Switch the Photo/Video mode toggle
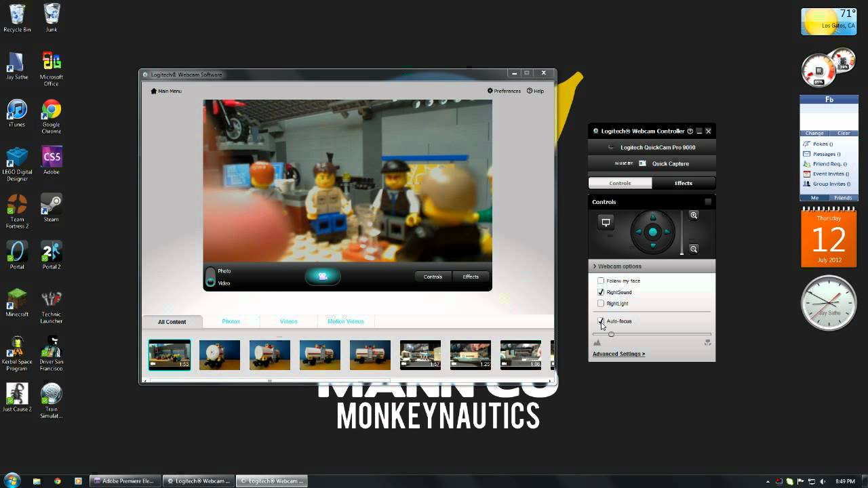This screenshot has height=488, width=868. coord(210,277)
